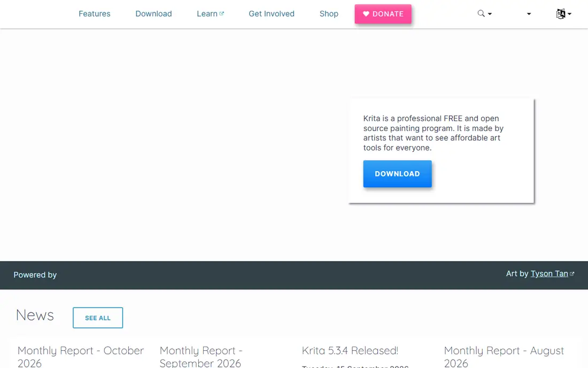This screenshot has height=368, width=588.
Task: Click the Powered by footer text
Action: [35, 275]
